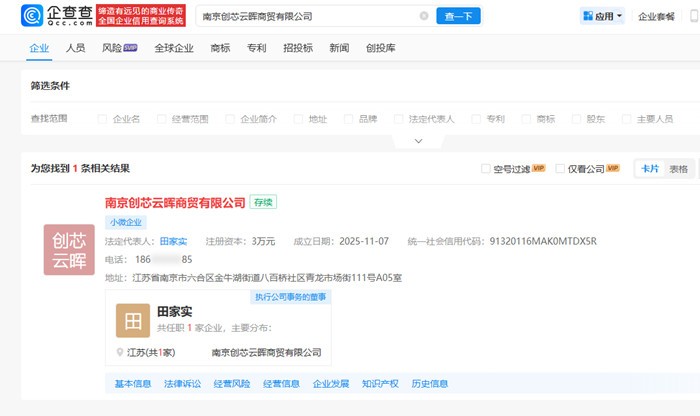700x416 pixels.
Task: Check the 地址 filter checkbox
Action: (x=298, y=119)
